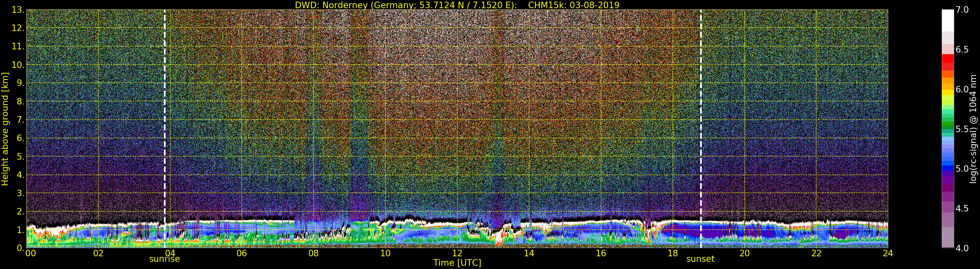Click the '5.5' colorbar tick label
Screen dimensions: 980x269
pos(962,129)
